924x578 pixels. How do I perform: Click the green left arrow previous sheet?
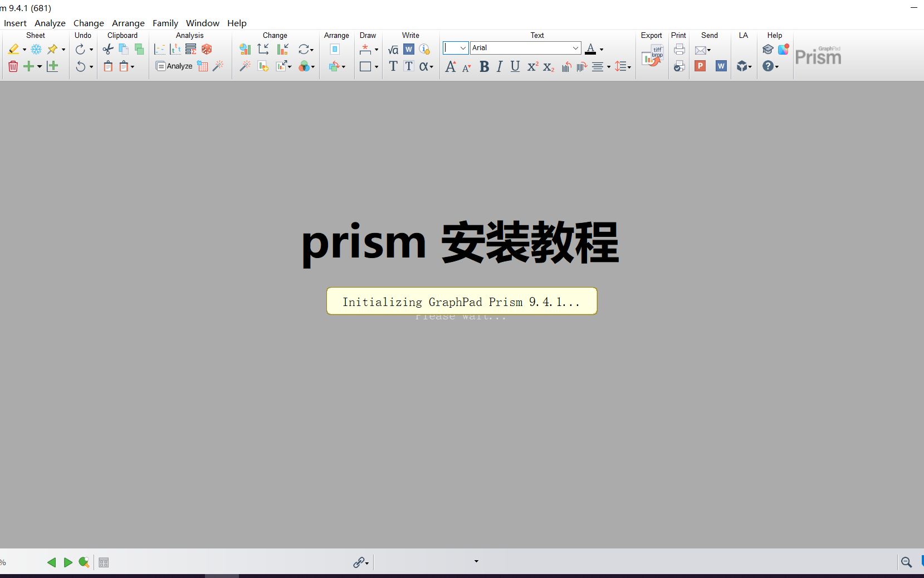[x=52, y=562]
